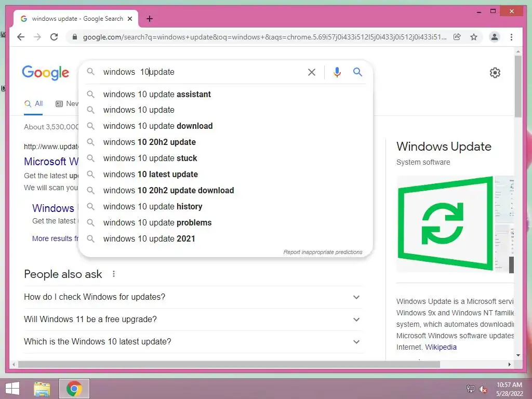Click the network icon in system tray
The image size is (532, 399).
pos(471,389)
